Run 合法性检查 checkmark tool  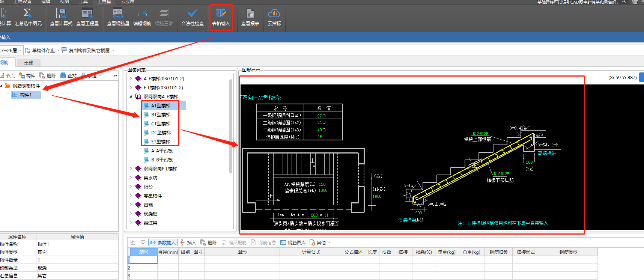click(x=193, y=17)
